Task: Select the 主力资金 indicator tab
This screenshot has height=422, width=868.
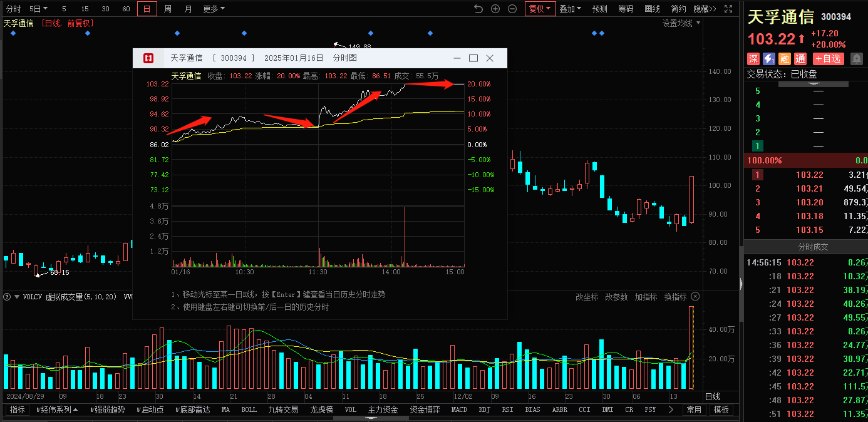Action: [383, 409]
